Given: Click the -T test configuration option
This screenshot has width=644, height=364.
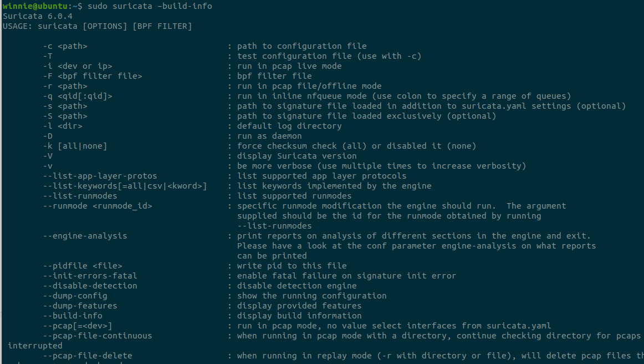Looking at the screenshot, I should 48,56.
